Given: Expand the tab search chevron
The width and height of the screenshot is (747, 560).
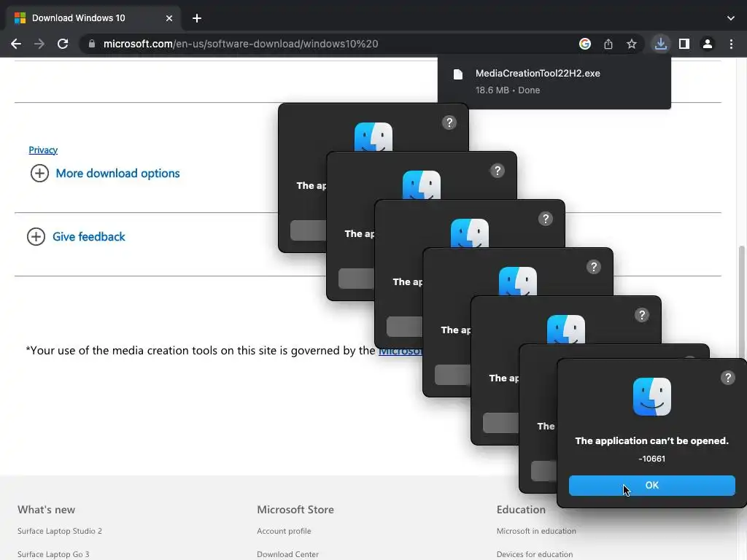Looking at the screenshot, I should click(731, 18).
